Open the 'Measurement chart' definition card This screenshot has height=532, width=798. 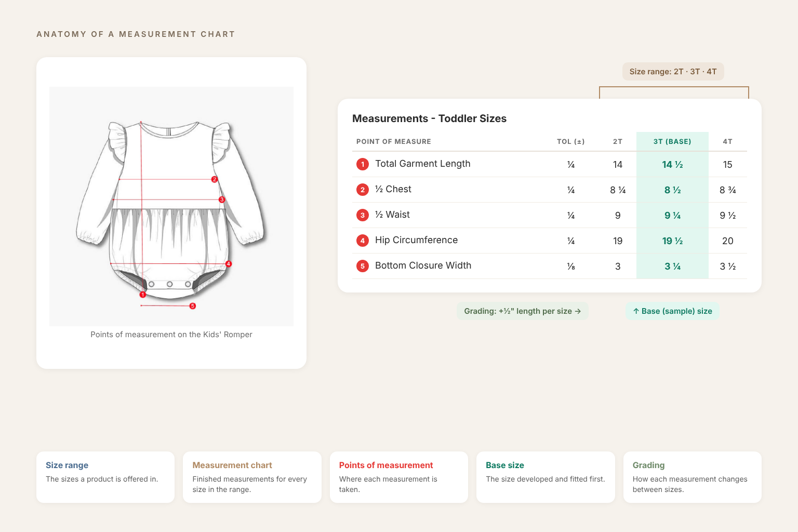pos(252,477)
